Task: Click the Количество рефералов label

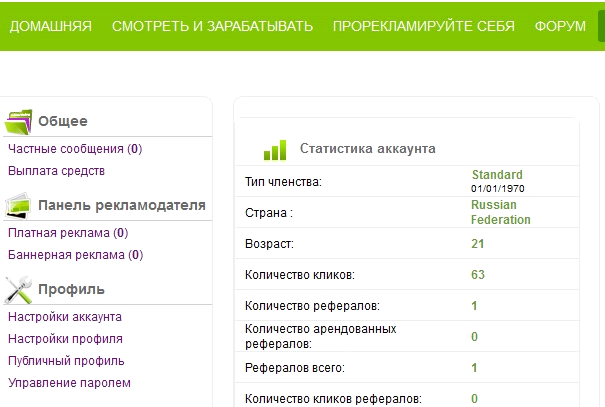Action: click(x=312, y=306)
